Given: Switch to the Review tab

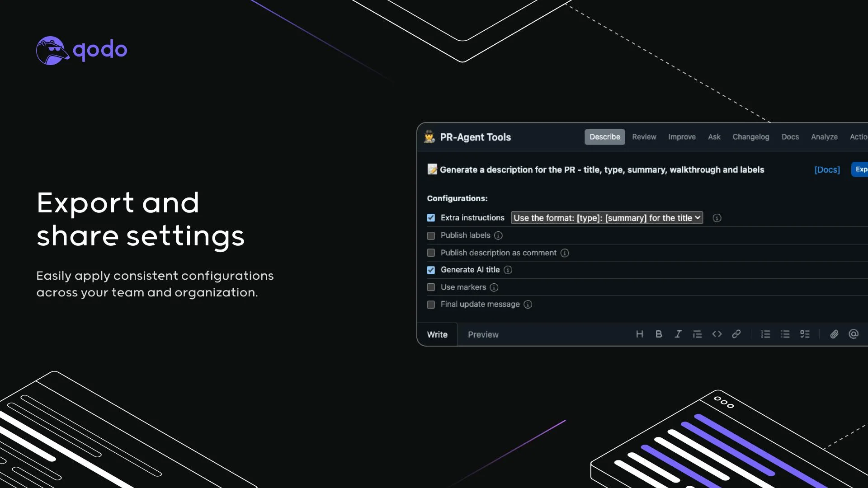Looking at the screenshot, I should [x=644, y=137].
